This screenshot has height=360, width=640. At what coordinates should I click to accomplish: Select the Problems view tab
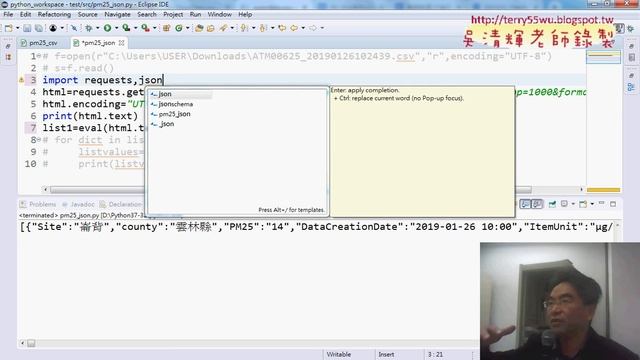[x=38, y=204]
